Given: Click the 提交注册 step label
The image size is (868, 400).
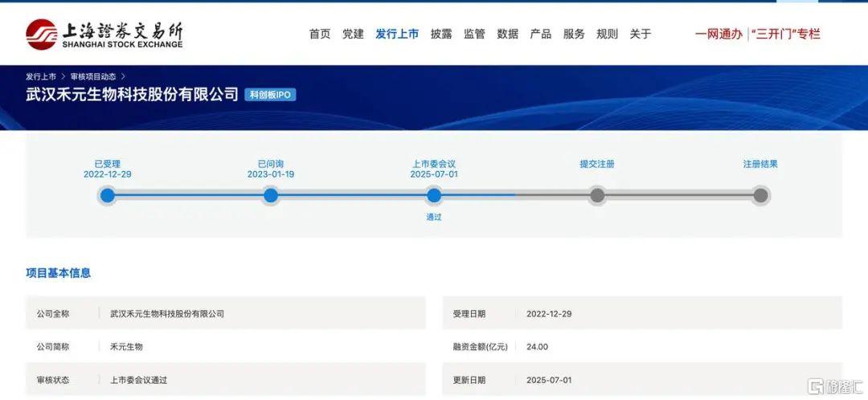Looking at the screenshot, I should (x=597, y=164).
